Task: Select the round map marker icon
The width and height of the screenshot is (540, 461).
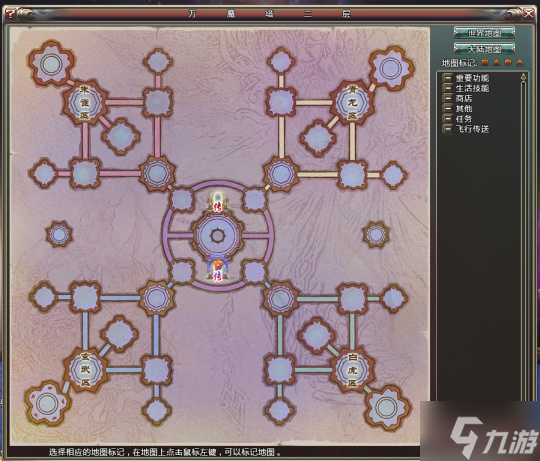Action: click(x=508, y=63)
